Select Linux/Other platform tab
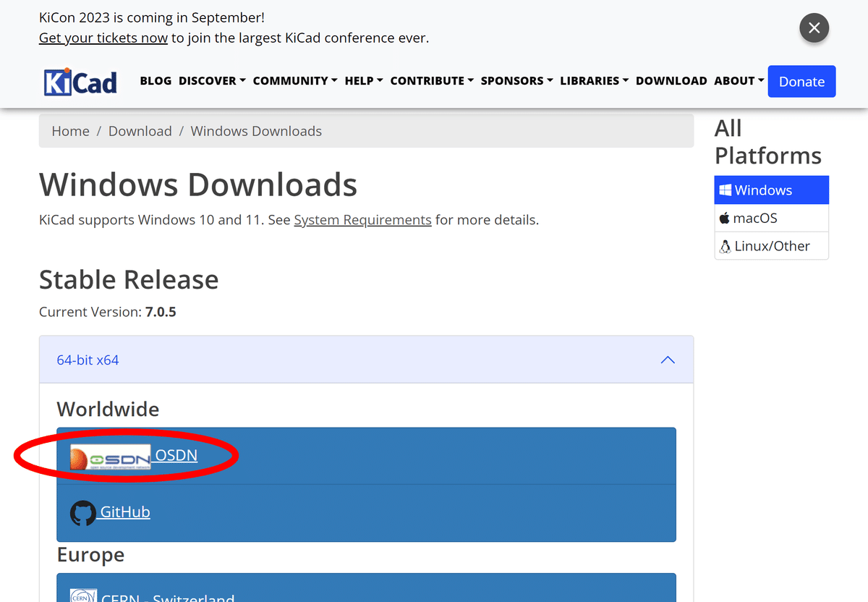 (x=772, y=246)
